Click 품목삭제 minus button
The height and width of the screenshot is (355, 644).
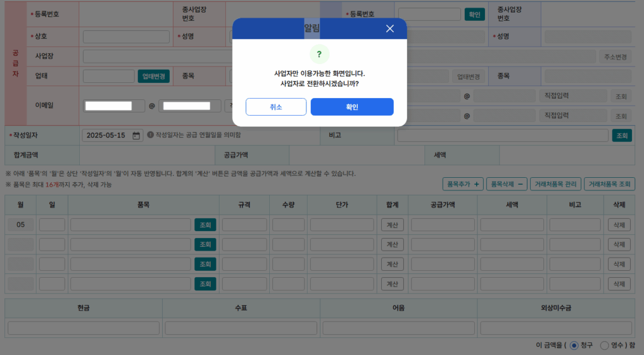tap(507, 184)
